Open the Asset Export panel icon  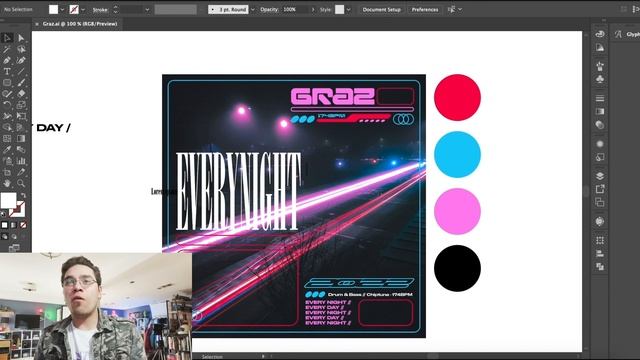tap(600, 189)
